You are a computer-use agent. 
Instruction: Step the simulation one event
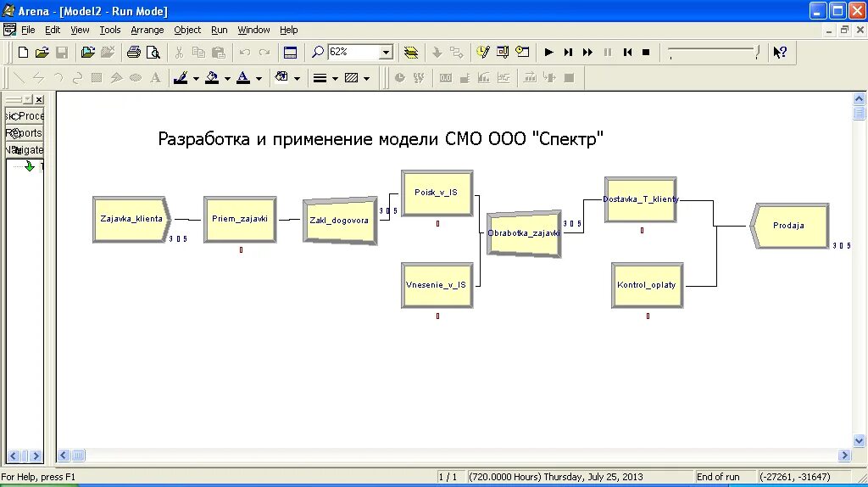click(x=568, y=52)
